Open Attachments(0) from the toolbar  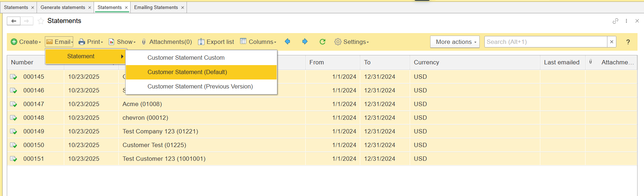tap(166, 42)
